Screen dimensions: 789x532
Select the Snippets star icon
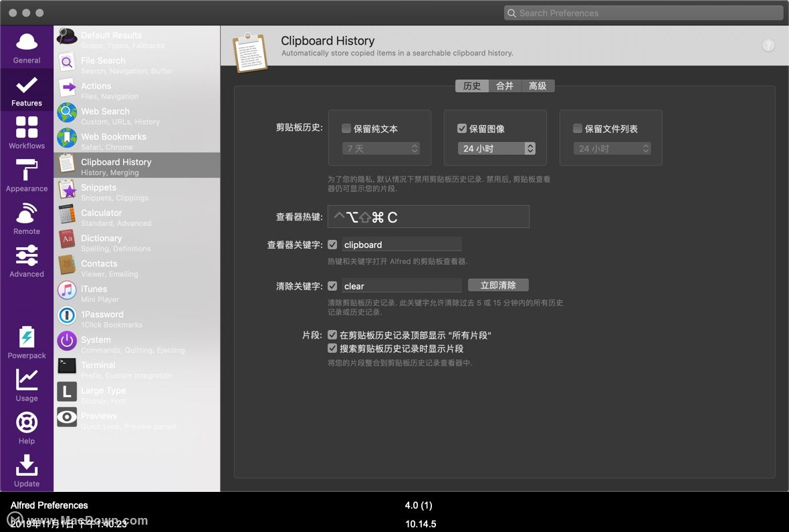[67, 190]
